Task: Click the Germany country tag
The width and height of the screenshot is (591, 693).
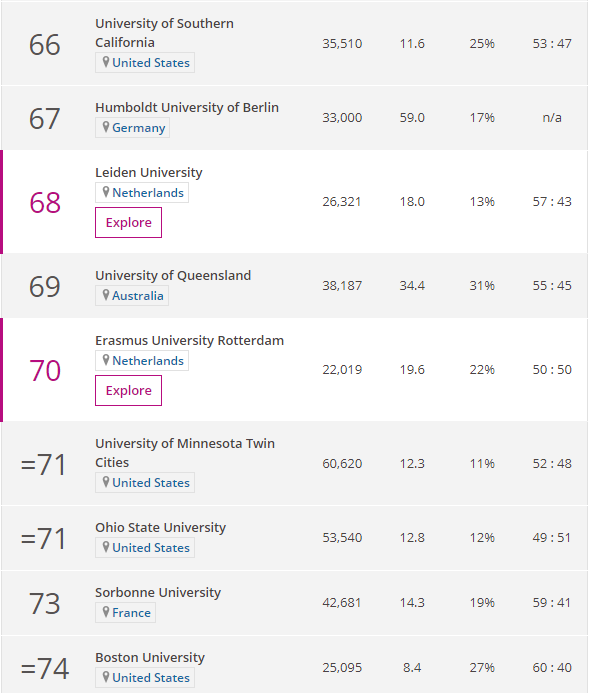Action: tap(133, 128)
